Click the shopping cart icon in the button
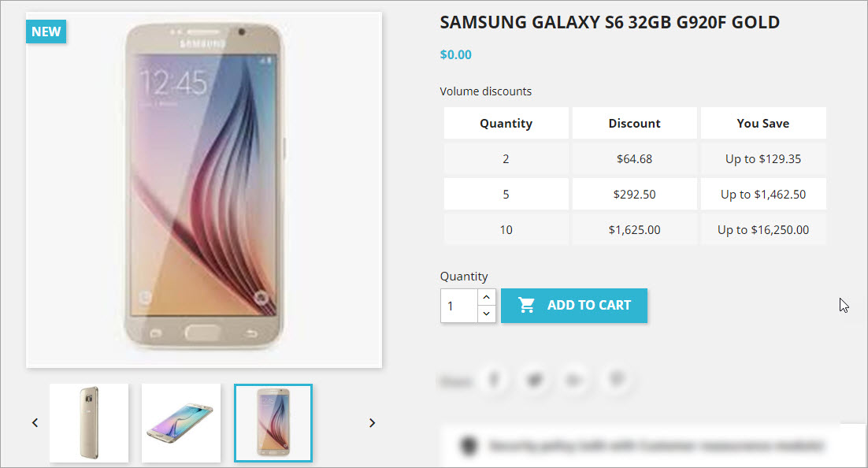 pos(526,306)
